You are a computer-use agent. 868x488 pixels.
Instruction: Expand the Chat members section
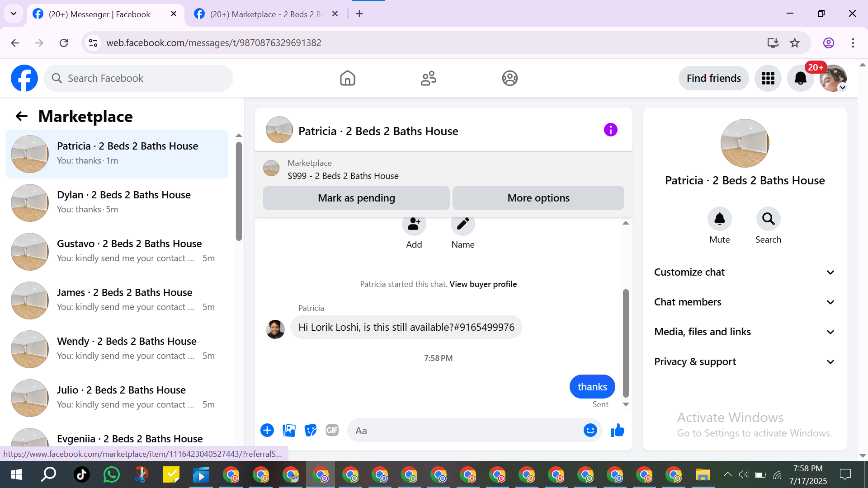coord(744,302)
